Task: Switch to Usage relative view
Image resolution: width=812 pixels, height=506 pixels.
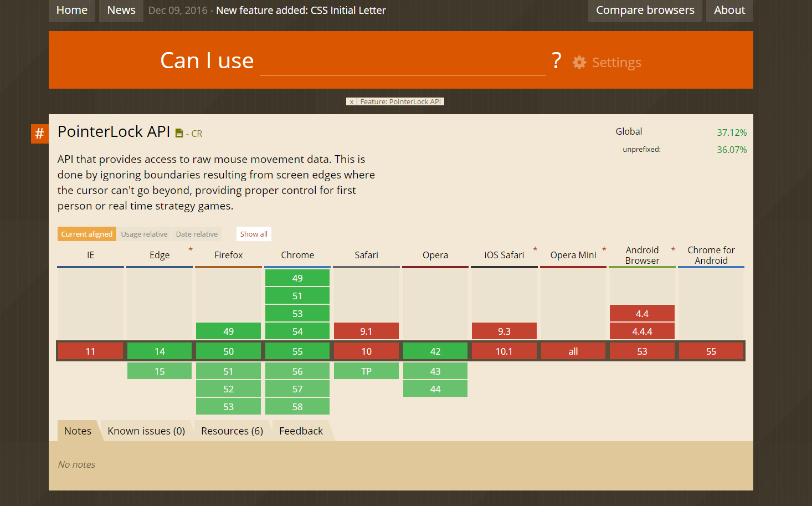Action: click(x=144, y=234)
